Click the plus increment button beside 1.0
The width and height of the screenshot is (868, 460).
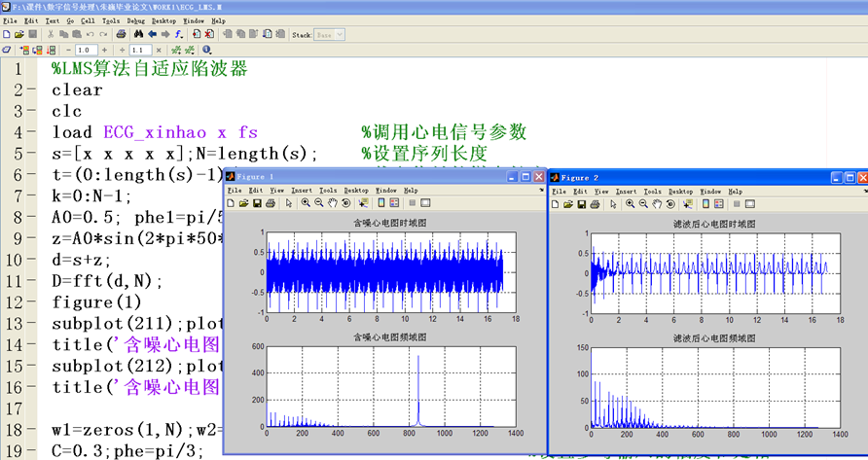pos(105,49)
